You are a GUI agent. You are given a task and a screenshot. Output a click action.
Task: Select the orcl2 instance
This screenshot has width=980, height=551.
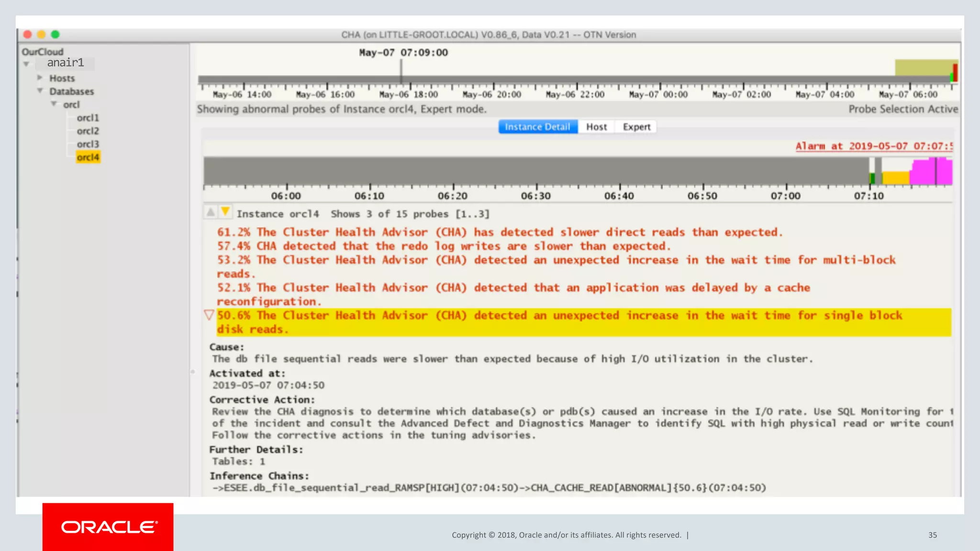pos(88,131)
